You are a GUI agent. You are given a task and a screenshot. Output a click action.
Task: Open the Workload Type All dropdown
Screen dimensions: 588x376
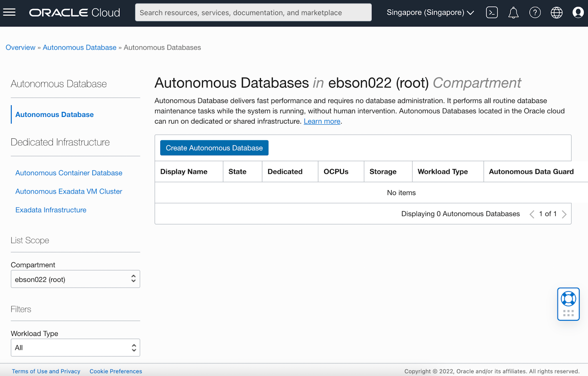tap(75, 348)
